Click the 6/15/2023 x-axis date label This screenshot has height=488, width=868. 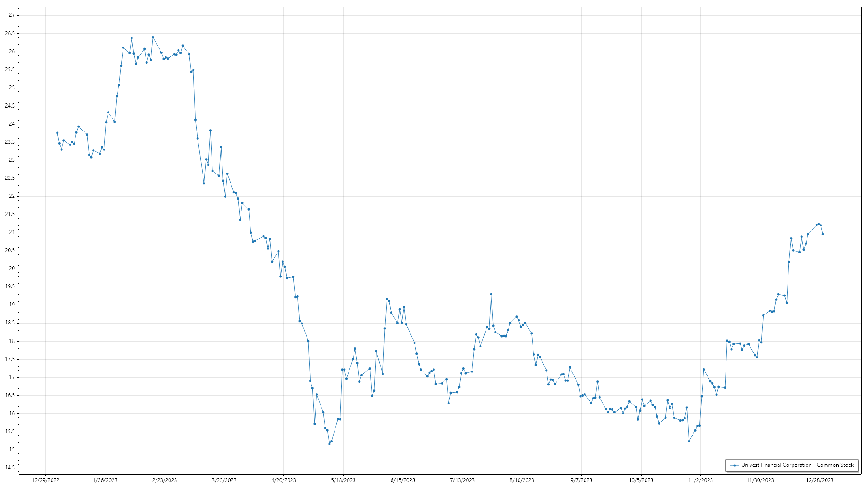(403, 480)
